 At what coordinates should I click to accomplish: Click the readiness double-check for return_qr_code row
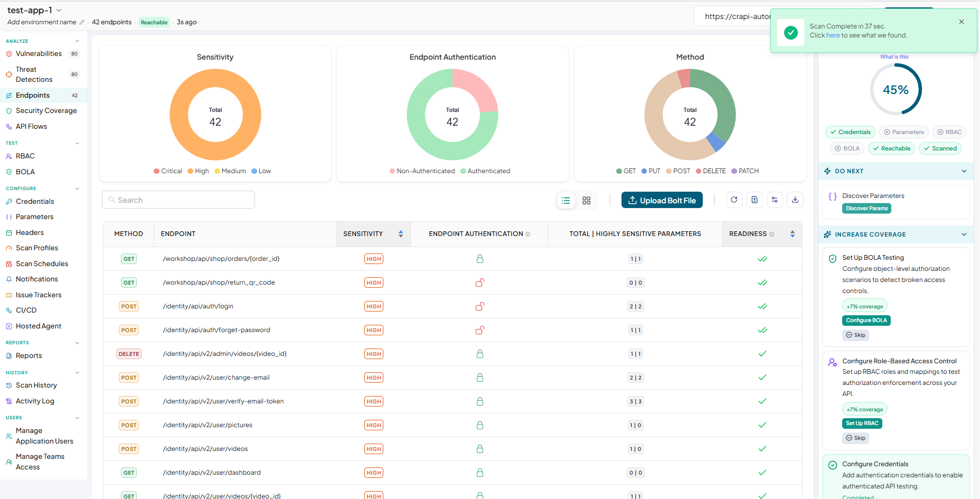click(762, 283)
